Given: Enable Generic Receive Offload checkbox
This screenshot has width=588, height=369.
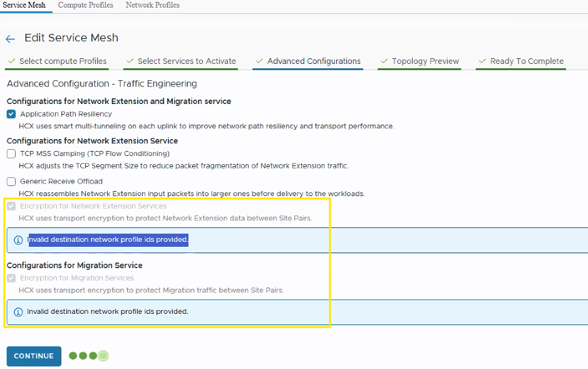Looking at the screenshot, I should click(11, 182).
